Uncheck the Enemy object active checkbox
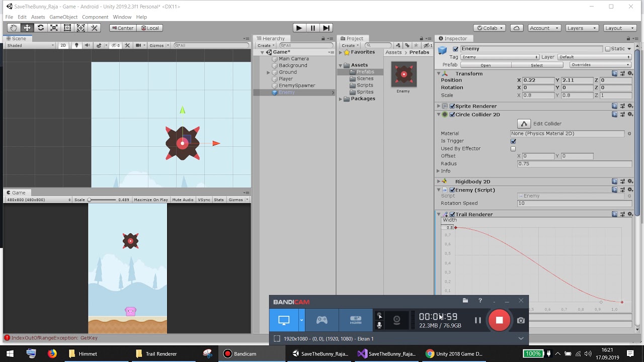The height and width of the screenshot is (362, 644). click(456, 49)
